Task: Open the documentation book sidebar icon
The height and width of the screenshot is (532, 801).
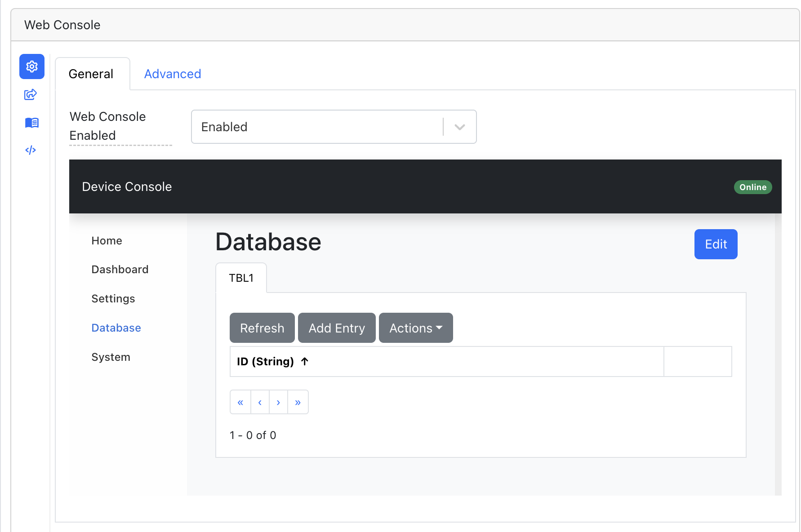Action: tap(31, 123)
